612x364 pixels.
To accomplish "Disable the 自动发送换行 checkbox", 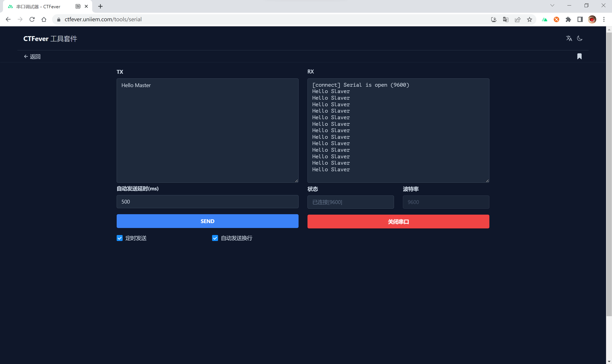I will point(215,238).
